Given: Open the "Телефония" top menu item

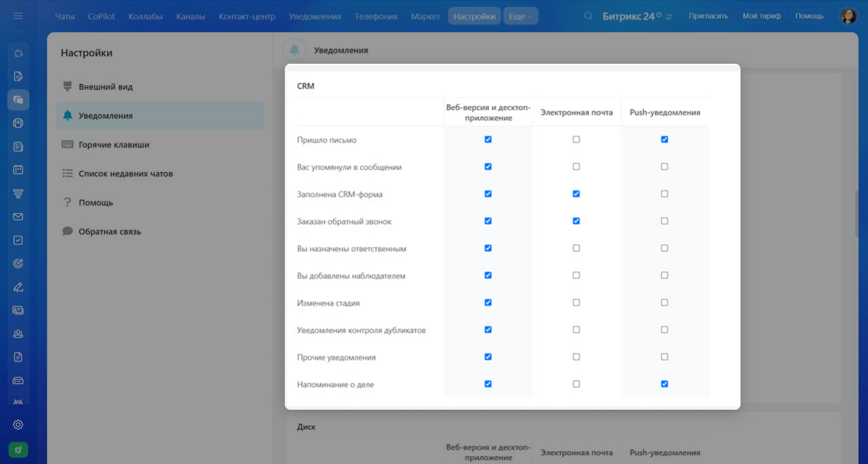Looking at the screenshot, I should click(376, 16).
